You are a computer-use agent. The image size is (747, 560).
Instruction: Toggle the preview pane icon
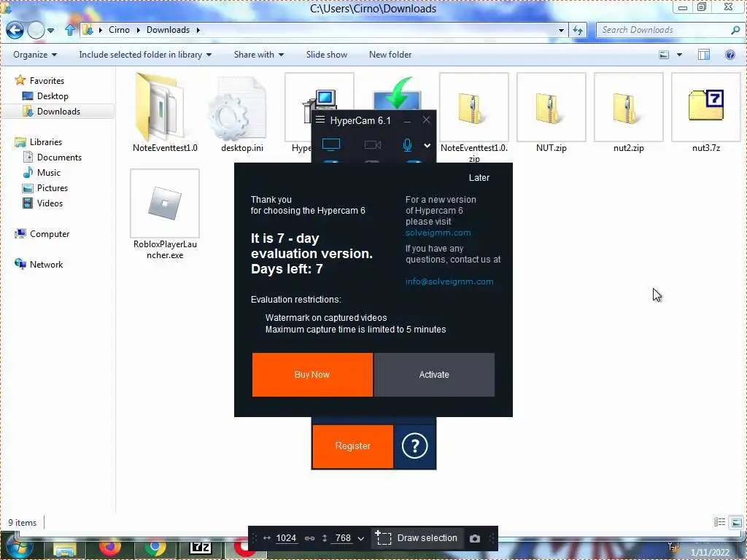[704, 55]
